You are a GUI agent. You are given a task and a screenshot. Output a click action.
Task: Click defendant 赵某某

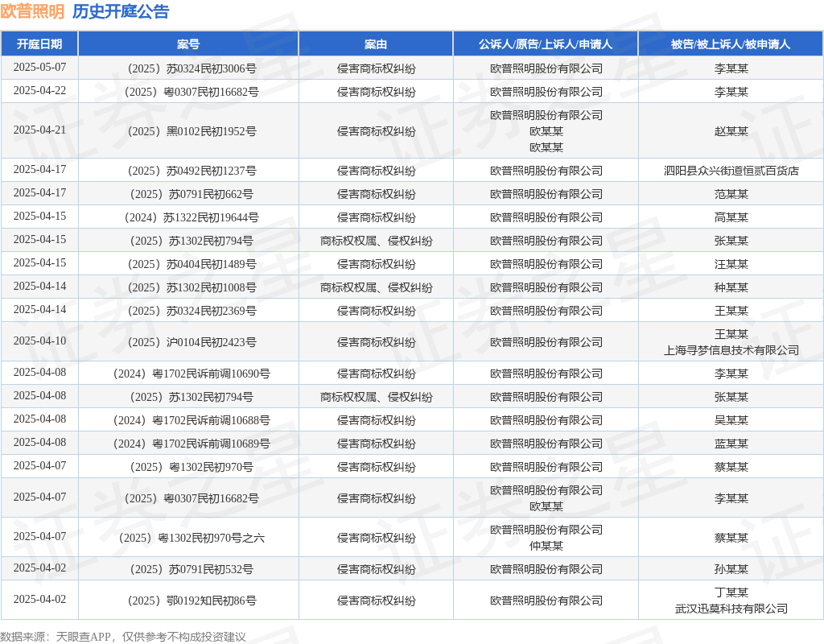pyautogui.click(x=731, y=131)
